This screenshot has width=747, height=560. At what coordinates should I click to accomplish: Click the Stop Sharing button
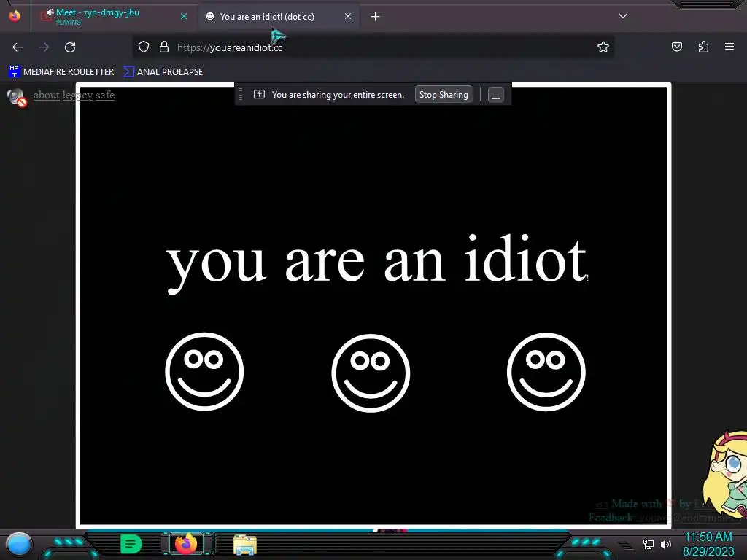click(444, 94)
